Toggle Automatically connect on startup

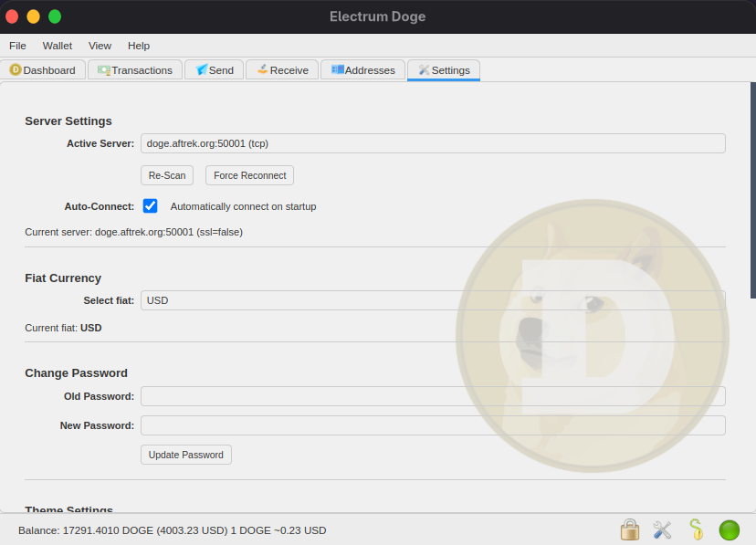150,205
